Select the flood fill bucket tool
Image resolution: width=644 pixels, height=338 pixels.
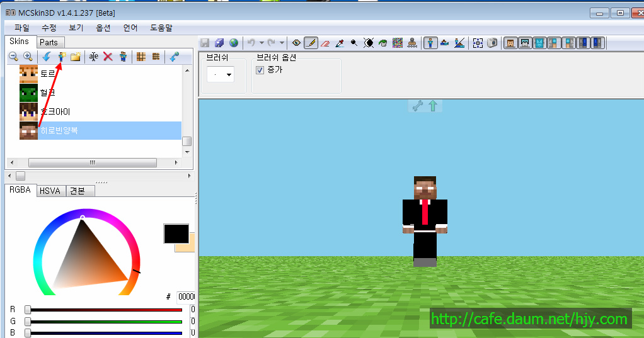click(382, 43)
